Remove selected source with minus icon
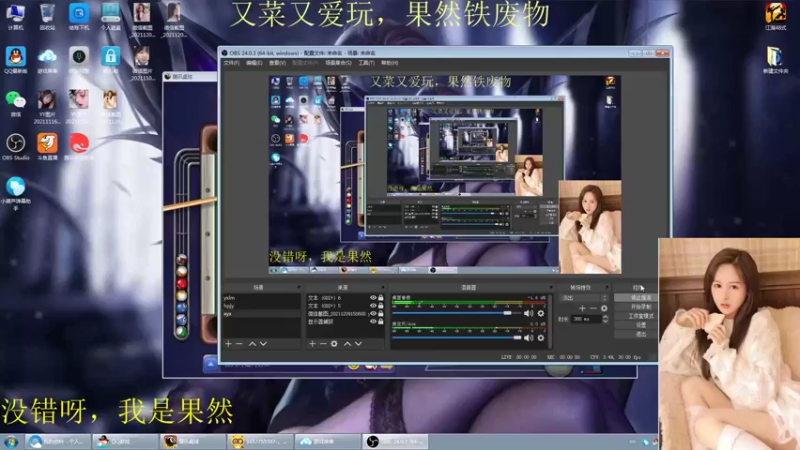 (x=323, y=344)
